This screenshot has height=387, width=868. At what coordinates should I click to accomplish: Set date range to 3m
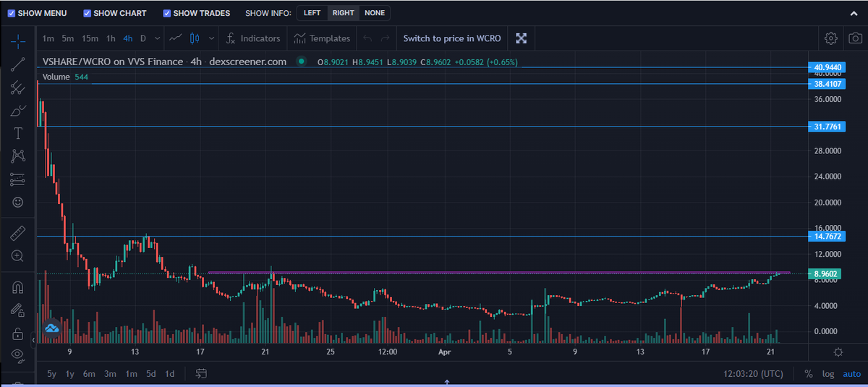110,374
